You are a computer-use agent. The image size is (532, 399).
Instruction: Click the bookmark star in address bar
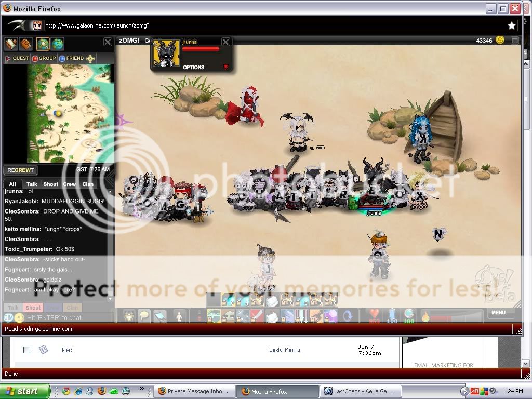click(511, 25)
